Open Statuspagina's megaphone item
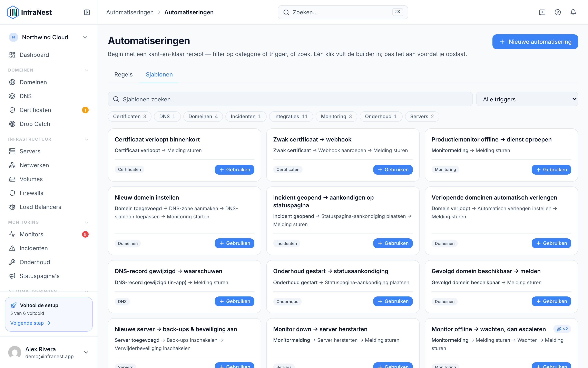 (49, 276)
